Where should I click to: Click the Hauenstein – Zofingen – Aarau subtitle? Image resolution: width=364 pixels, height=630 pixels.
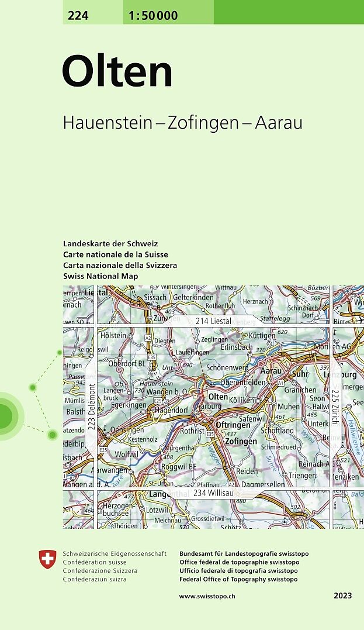pyautogui.click(x=182, y=123)
